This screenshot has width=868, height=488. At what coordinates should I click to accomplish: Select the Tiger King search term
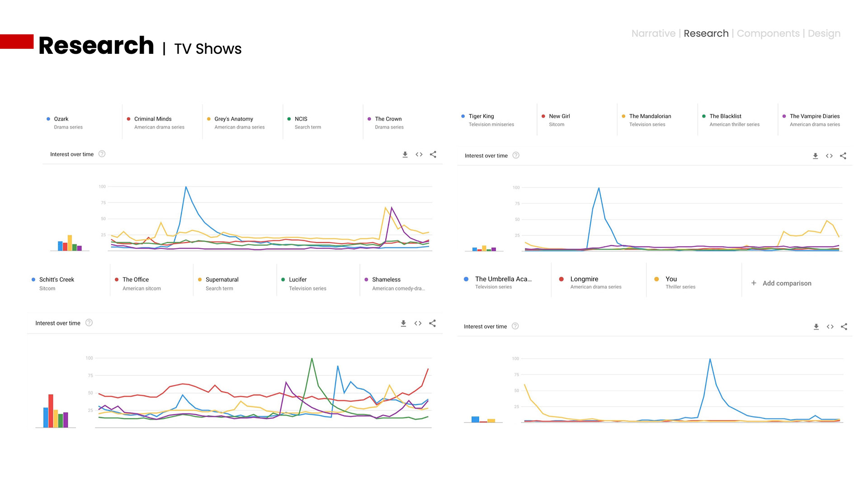click(487, 120)
